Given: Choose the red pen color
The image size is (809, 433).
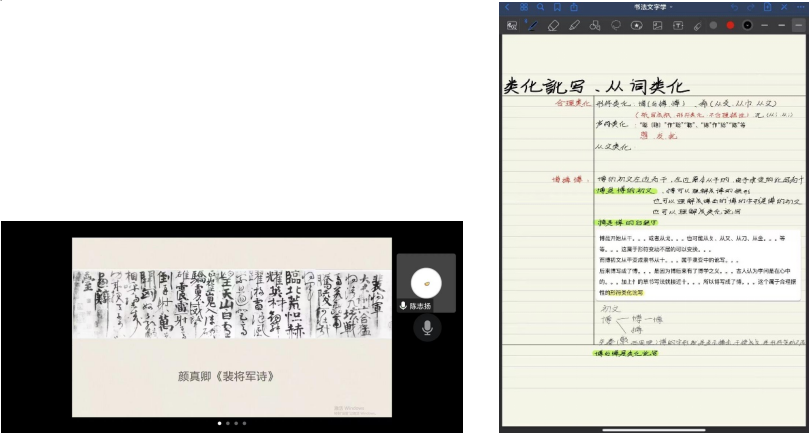Looking at the screenshot, I should click(x=730, y=25).
